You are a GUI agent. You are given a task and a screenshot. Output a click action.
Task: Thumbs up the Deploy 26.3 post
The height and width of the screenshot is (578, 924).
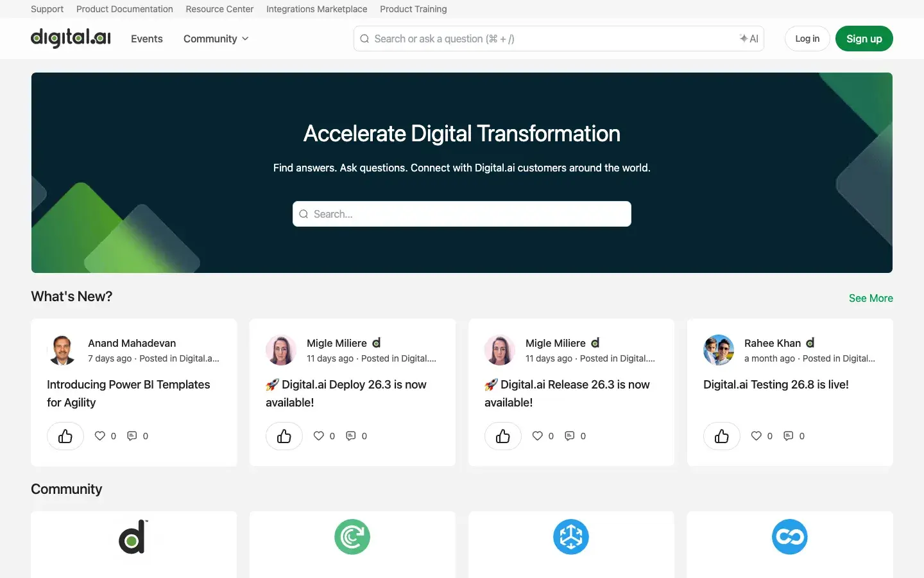click(284, 436)
